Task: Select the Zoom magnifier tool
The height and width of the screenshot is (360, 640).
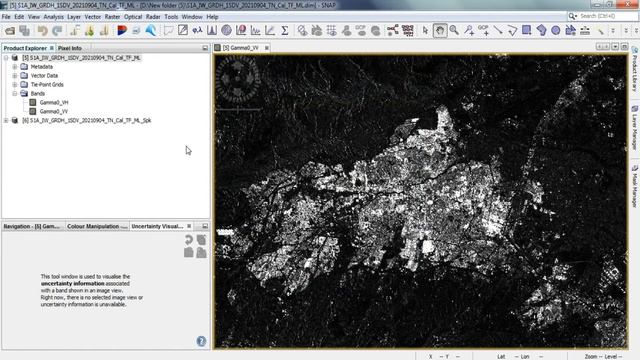Action: click(454, 31)
